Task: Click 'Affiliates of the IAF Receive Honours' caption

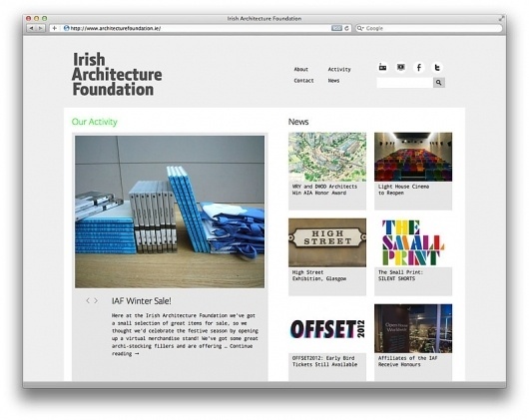Action: (x=407, y=361)
